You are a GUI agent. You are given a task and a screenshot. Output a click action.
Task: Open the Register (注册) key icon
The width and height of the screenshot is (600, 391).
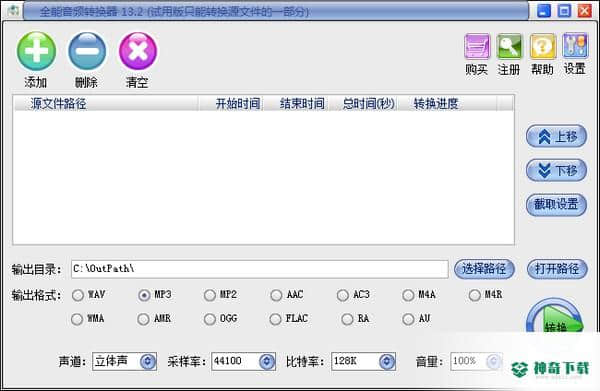click(x=509, y=47)
